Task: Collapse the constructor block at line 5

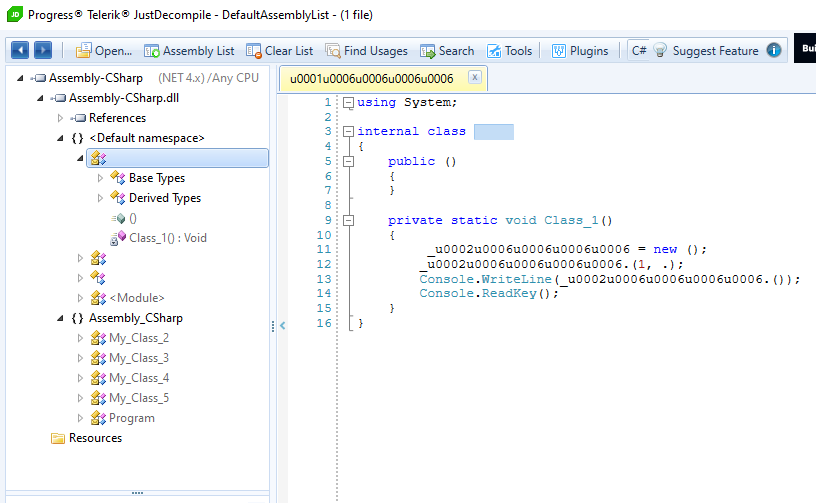Action: [x=348, y=161]
